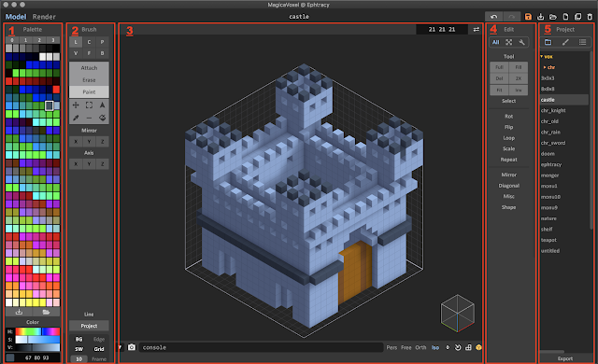Toggle the Grid display option
The width and height of the screenshot is (598, 364).
pyautogui.click(x=99, y=349)
